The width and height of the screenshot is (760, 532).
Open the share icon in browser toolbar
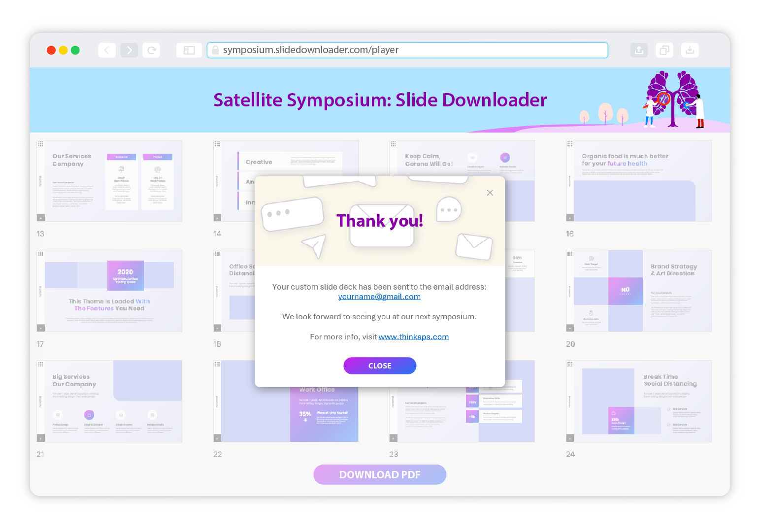point(639,50)
